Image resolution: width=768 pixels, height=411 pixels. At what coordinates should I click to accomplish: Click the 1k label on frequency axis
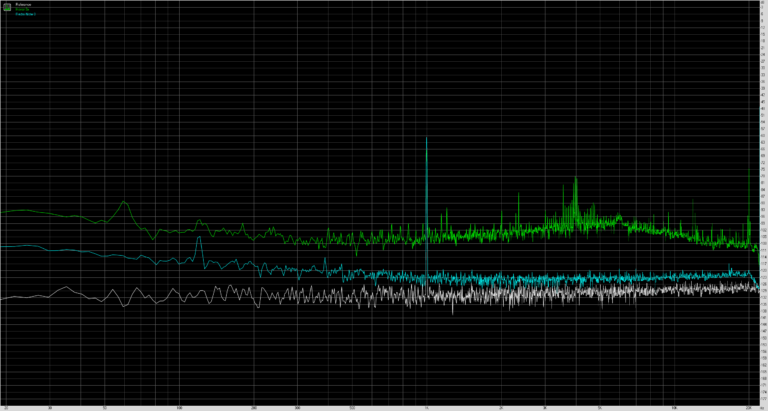click(x=427, y=408)
